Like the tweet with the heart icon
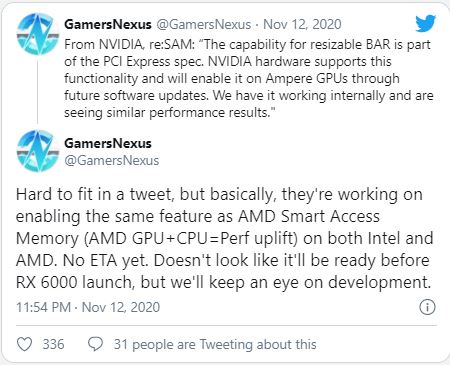 (24, 344)
